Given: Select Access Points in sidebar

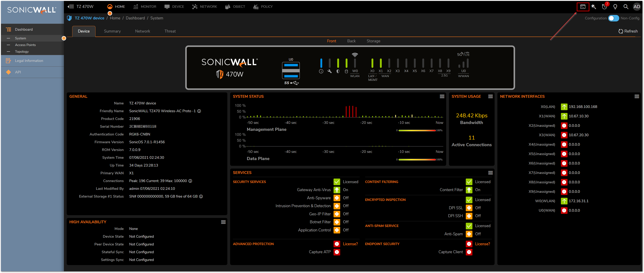Looking at the screenshot, I should [x=25, y=45].
